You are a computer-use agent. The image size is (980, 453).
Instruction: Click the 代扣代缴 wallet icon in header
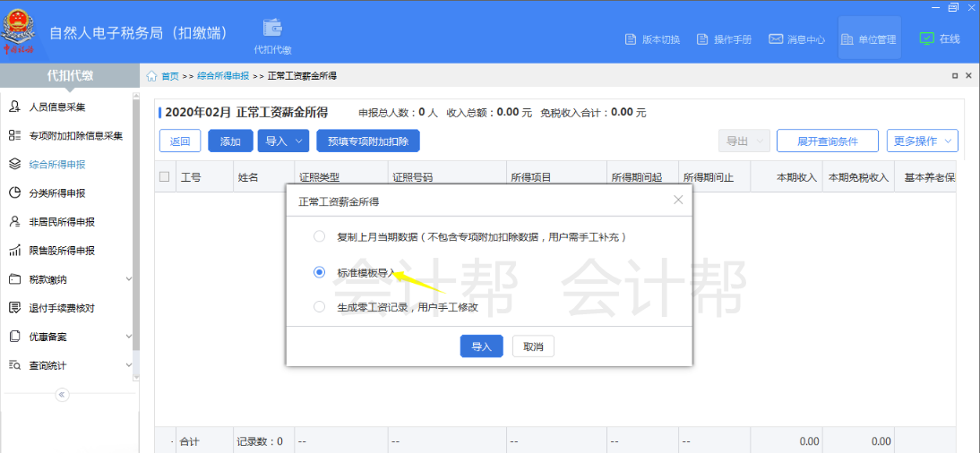point(272,30)
